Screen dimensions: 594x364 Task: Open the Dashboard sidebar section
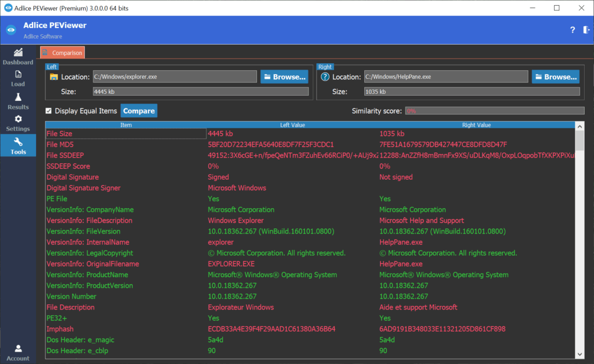tap(17, 56)
